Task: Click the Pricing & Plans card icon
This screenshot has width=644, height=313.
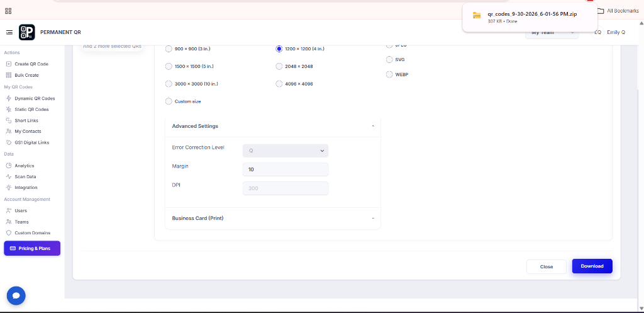Action: pyautogui.click(x=13, y=248)
